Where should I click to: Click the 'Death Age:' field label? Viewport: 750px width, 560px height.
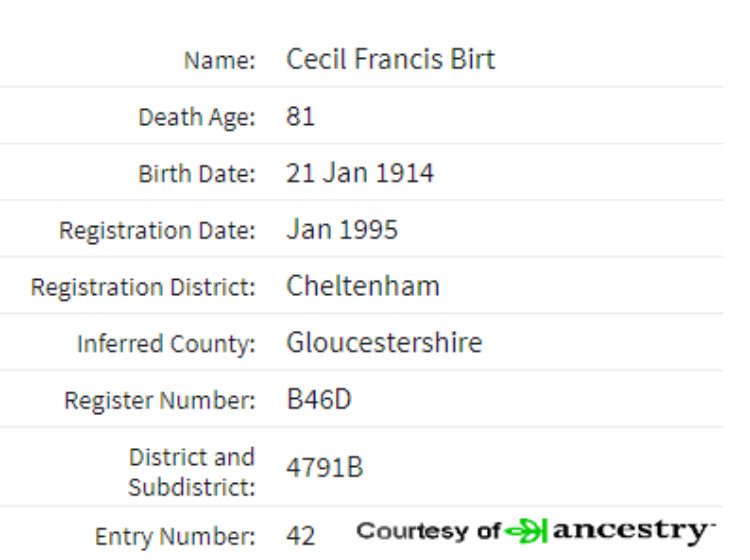pyautogui.click(x=197, y=118)
